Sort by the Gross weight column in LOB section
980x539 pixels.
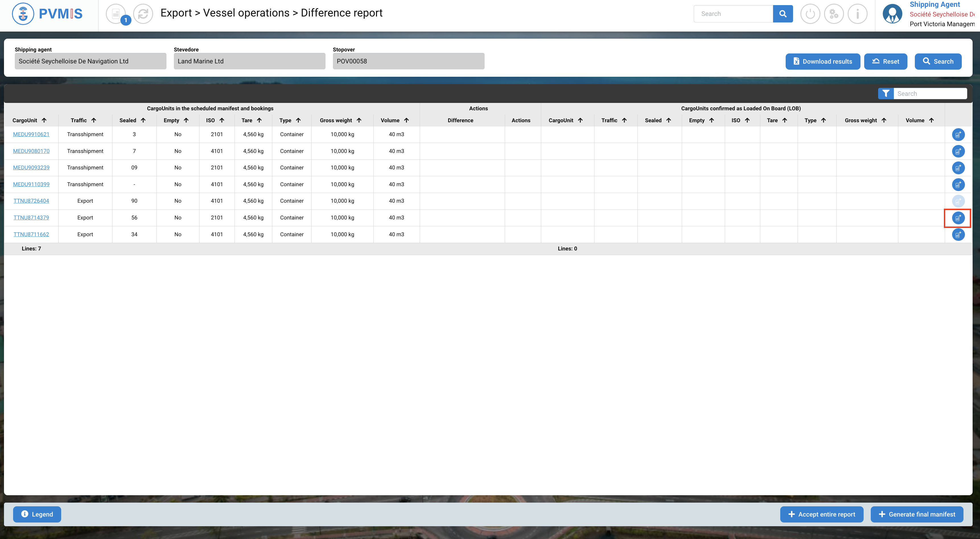pyautogui.click(x=884, y=120)
